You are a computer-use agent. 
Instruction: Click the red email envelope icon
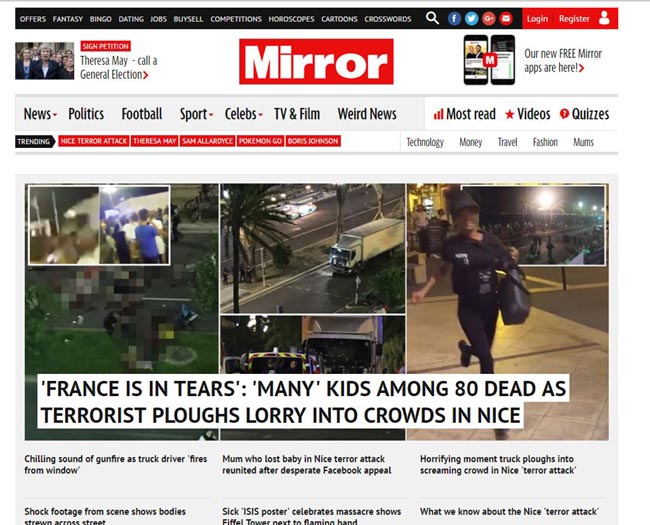[x=506, y=19]
